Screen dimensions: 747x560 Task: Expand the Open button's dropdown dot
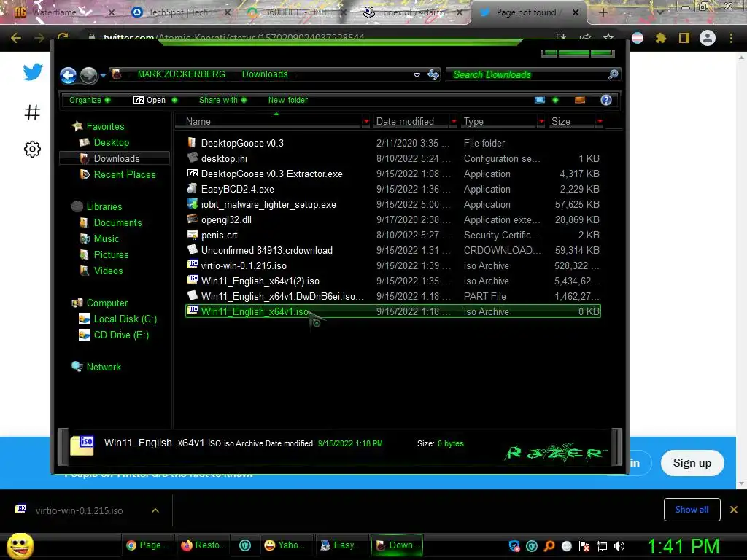(x=174, y=100)
